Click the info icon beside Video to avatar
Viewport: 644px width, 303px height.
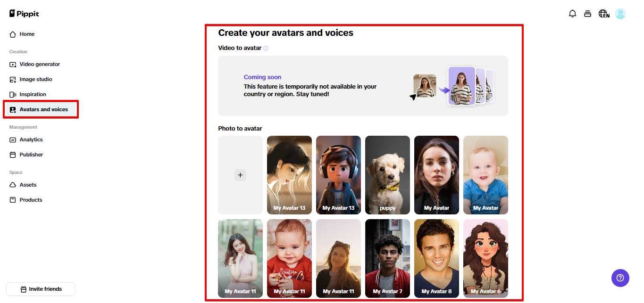[x=266, y=48]
